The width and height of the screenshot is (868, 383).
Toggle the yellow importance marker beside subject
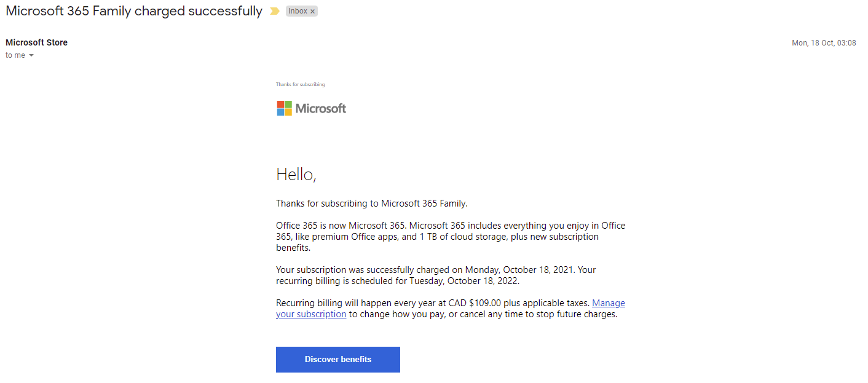pos(275,11)
